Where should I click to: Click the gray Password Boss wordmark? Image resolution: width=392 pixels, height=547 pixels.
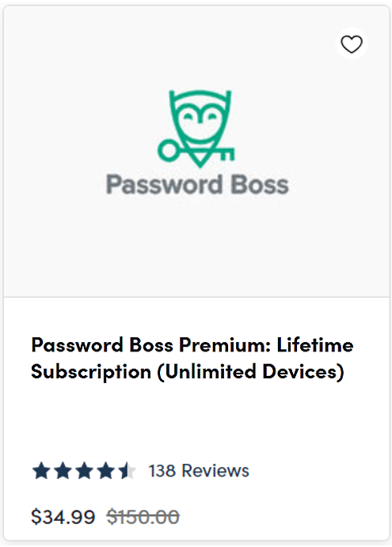pyautogui.click(x=197, y=184)
